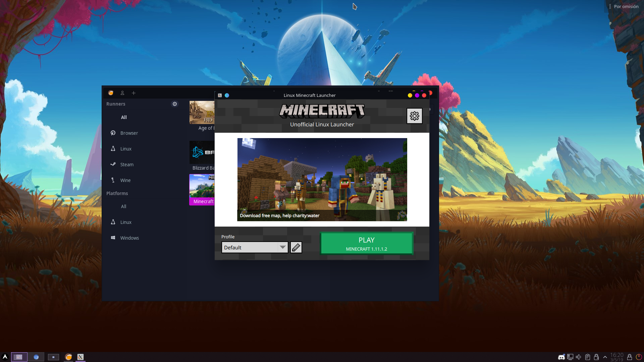The width and height of the screenshot is (644, 362).
Task: Select the Wine runner category
Action: (x=126, y=180)
